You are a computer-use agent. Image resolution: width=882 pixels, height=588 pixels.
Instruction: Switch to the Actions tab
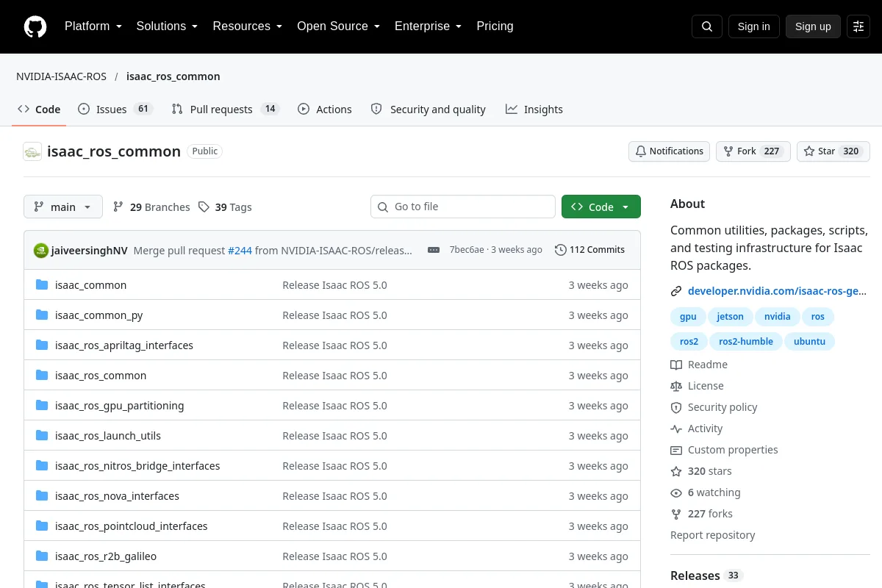pyautogui.click(x=325, y=109)
